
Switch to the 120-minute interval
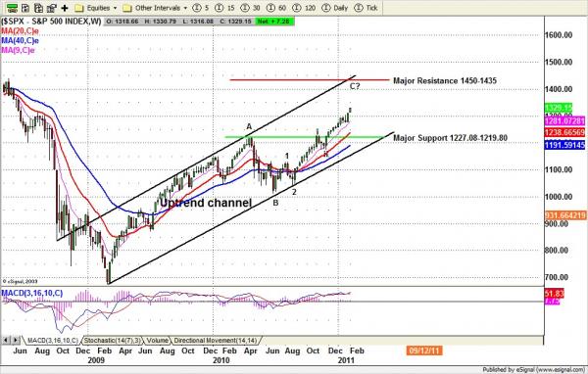coord(304,8)
